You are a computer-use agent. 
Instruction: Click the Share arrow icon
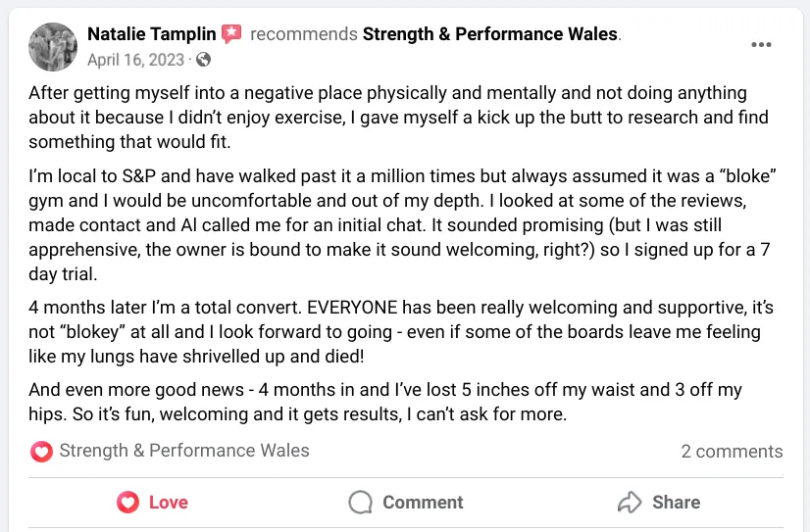click(x=629, y=503)
